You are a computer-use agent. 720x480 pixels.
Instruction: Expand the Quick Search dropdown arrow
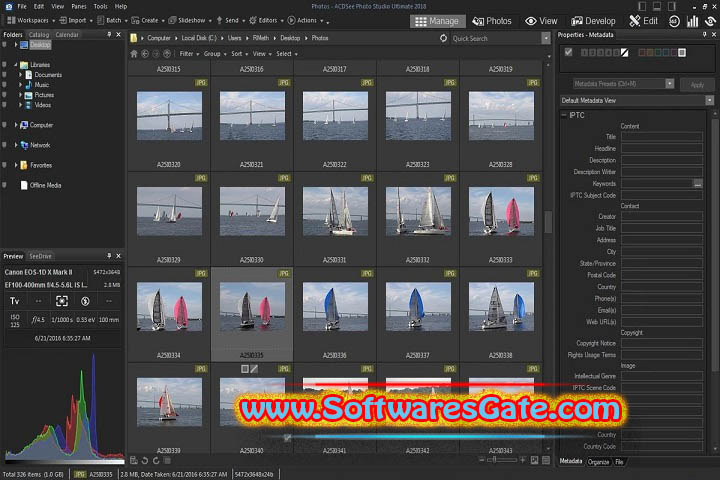(x=546, y=39)
